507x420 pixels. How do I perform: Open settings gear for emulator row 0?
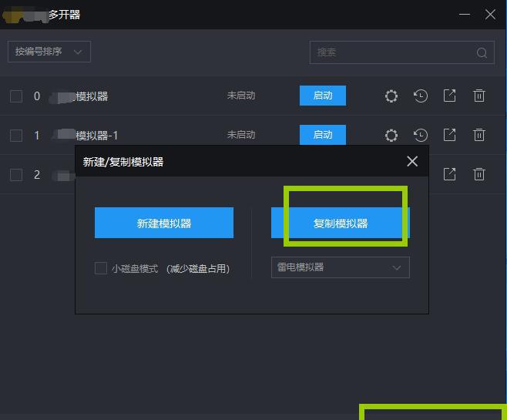pyautogui.click(x=391, y=96)
